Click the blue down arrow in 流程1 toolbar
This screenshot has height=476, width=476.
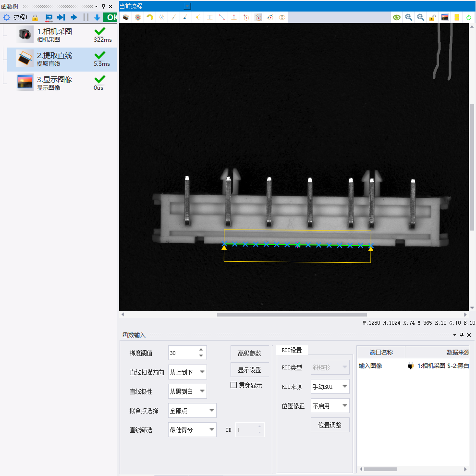[97, 17]
